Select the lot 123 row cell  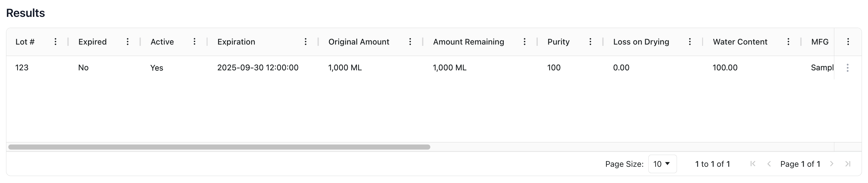(x=22, y=67)
